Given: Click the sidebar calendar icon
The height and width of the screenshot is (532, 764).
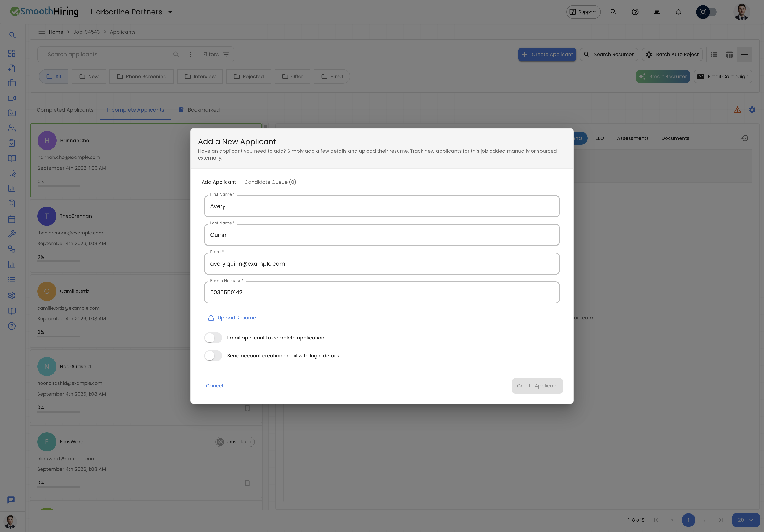Looking at the screenshot, I should 12,219.
